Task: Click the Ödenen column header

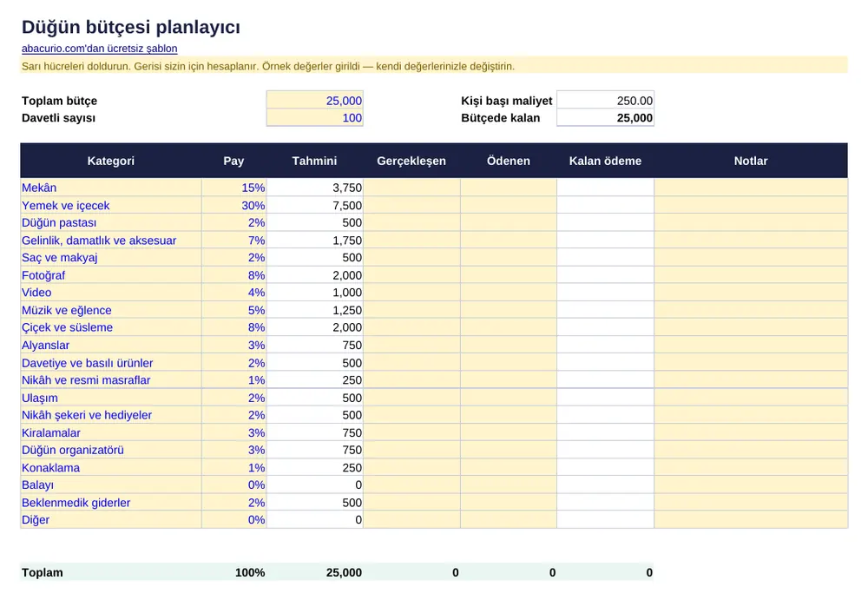Action: tap(508, 161)
